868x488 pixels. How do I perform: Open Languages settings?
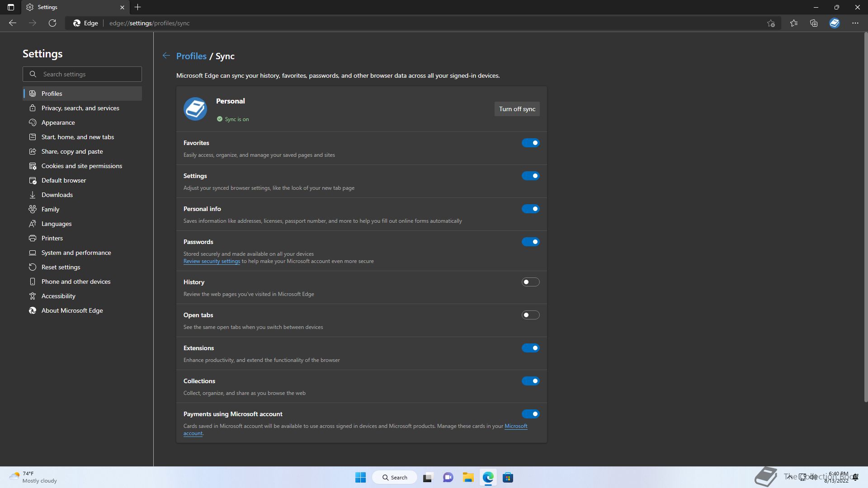[x=82, y=224]
